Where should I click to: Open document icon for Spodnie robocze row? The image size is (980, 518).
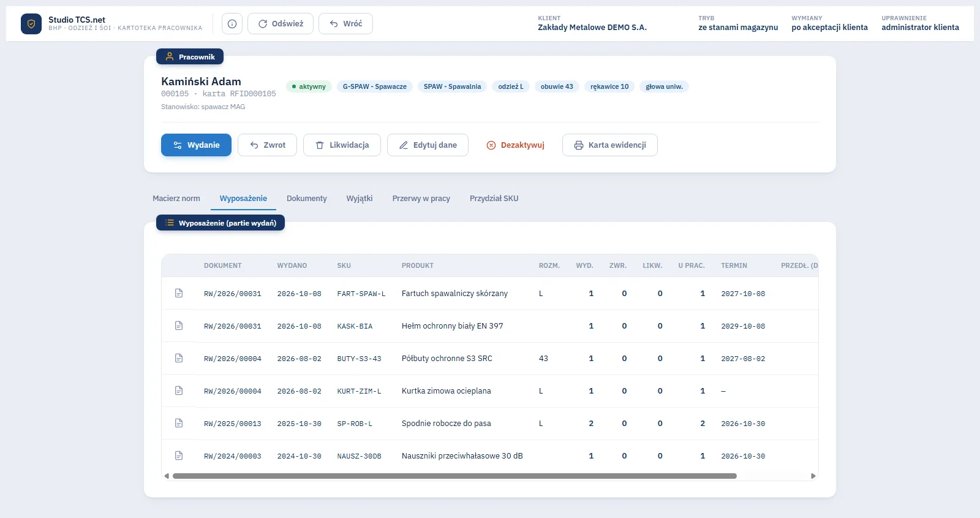tap(179, 423)
